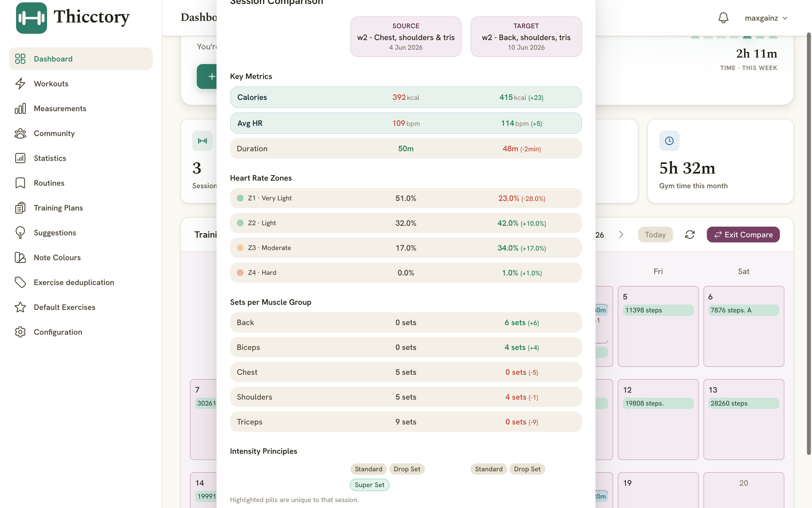Open Community page

81,133
